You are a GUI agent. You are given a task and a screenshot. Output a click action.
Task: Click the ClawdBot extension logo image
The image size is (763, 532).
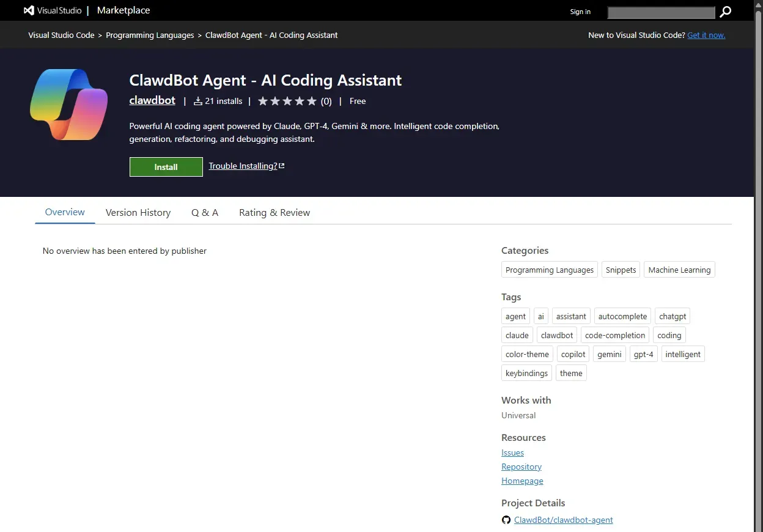point(68,105)
